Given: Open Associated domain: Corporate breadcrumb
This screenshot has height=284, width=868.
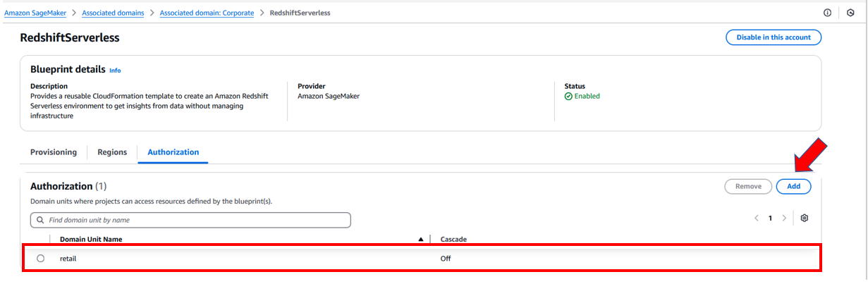Looking at the screenshot, I should (207, 13).
